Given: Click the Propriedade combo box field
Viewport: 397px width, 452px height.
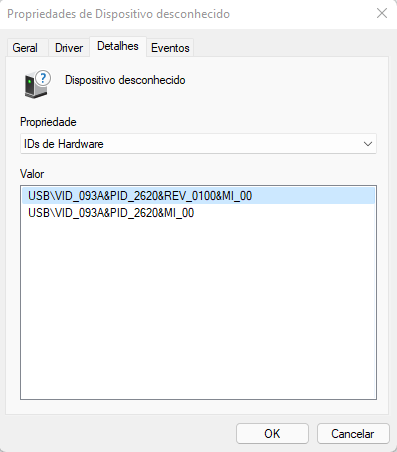Looking at the screenshot, I should coord(198,144).
